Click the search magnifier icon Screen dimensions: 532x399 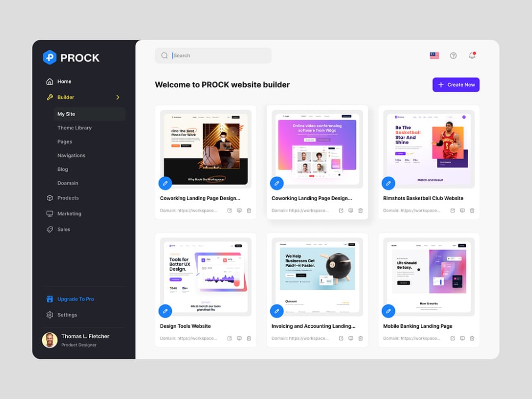pyautogui.click(x=164, y=55)
